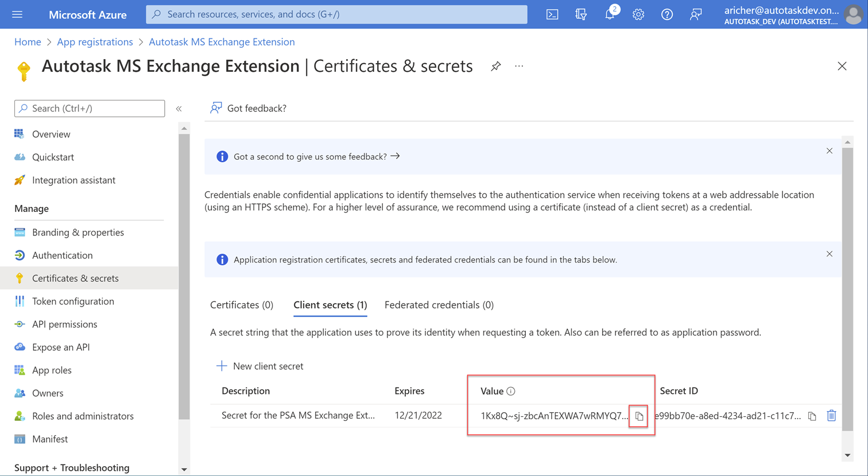Focus the sidebar Search (Ctrl+/) field
The height and width of the screenshot is (476, 868).
[90, 109]
